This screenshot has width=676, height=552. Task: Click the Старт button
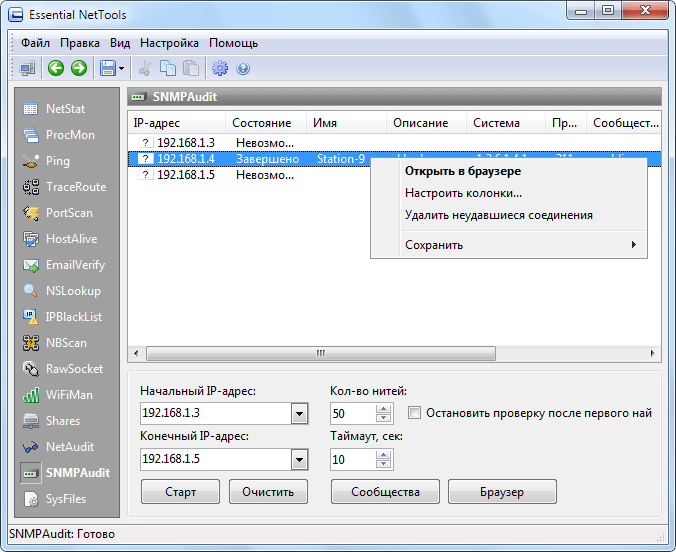[x=180, y=492]
